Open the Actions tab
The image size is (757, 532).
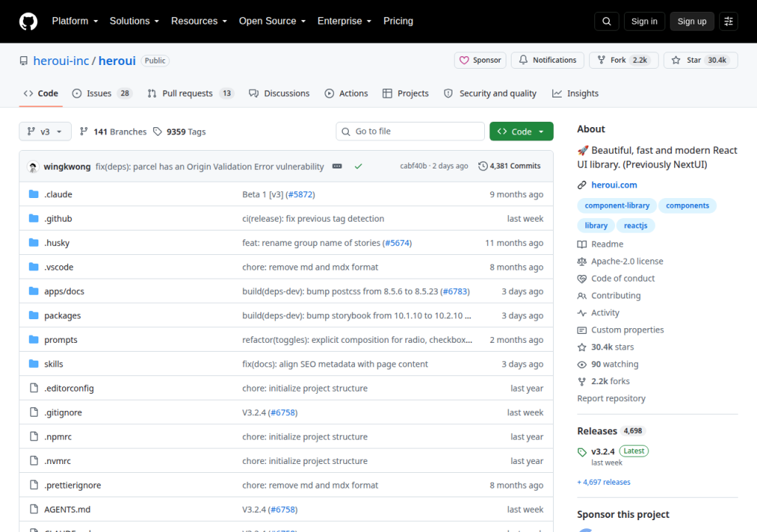346,94
